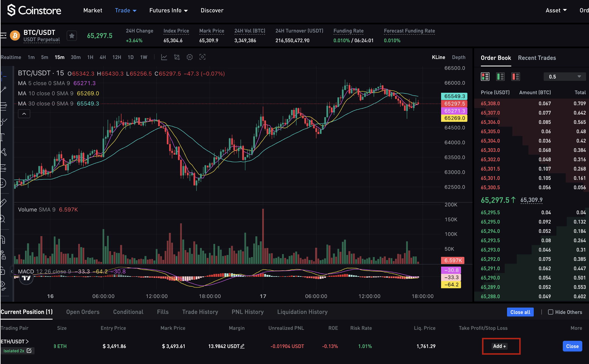Toggle fullscreen chart icon

[x=202, y=57]
